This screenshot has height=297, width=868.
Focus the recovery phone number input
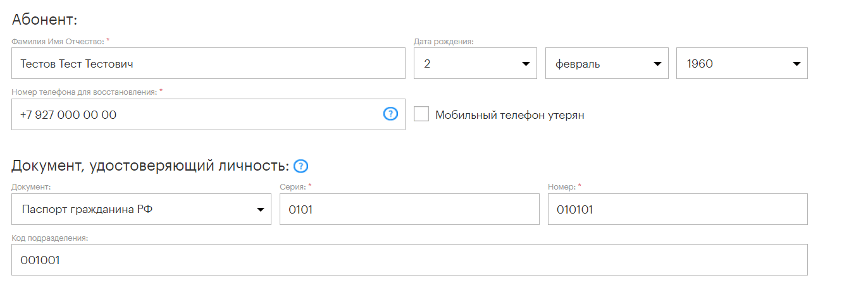pyautogui.click(x=190, y=115)
